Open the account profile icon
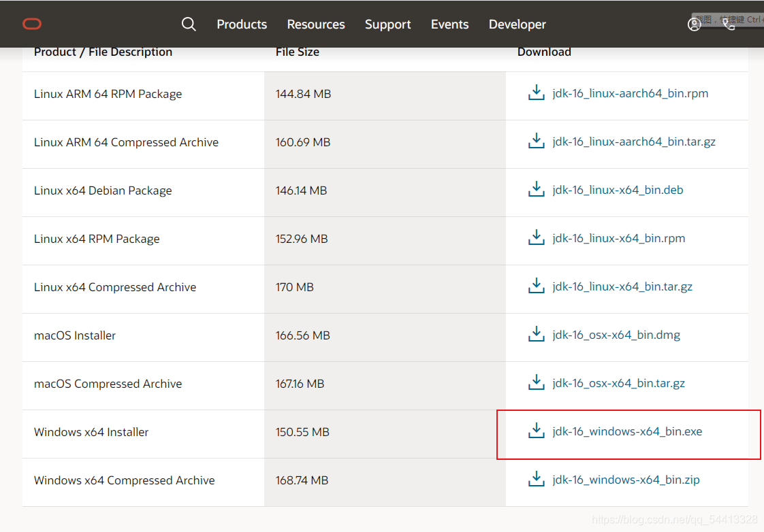 695,24
